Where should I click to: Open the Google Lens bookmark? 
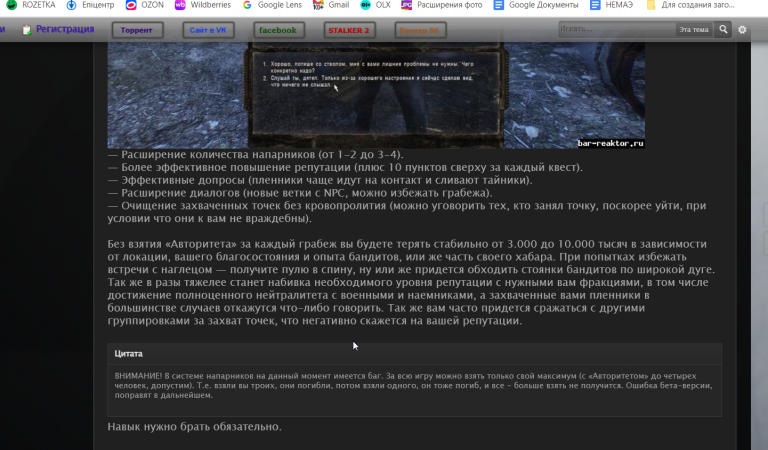(x=272, y=5)
